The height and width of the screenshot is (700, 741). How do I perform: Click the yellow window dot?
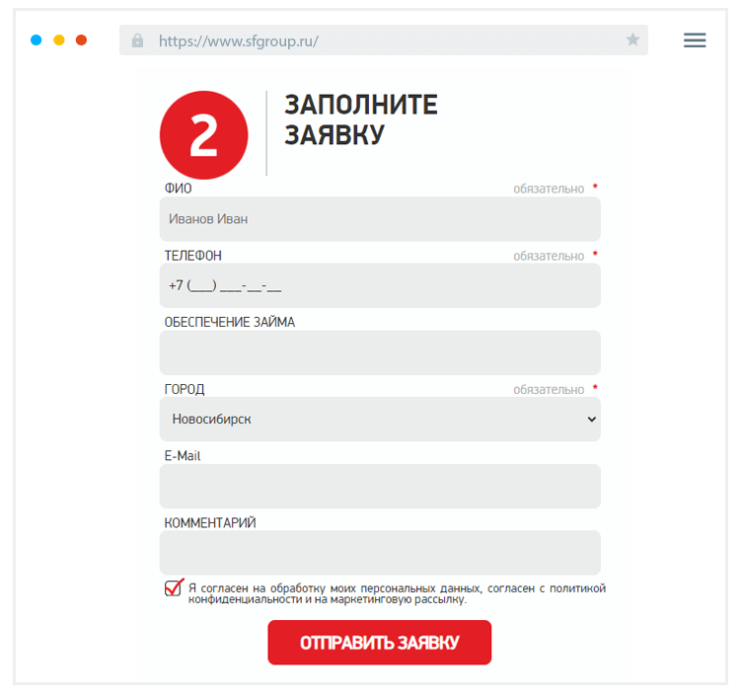pos(59,40)
